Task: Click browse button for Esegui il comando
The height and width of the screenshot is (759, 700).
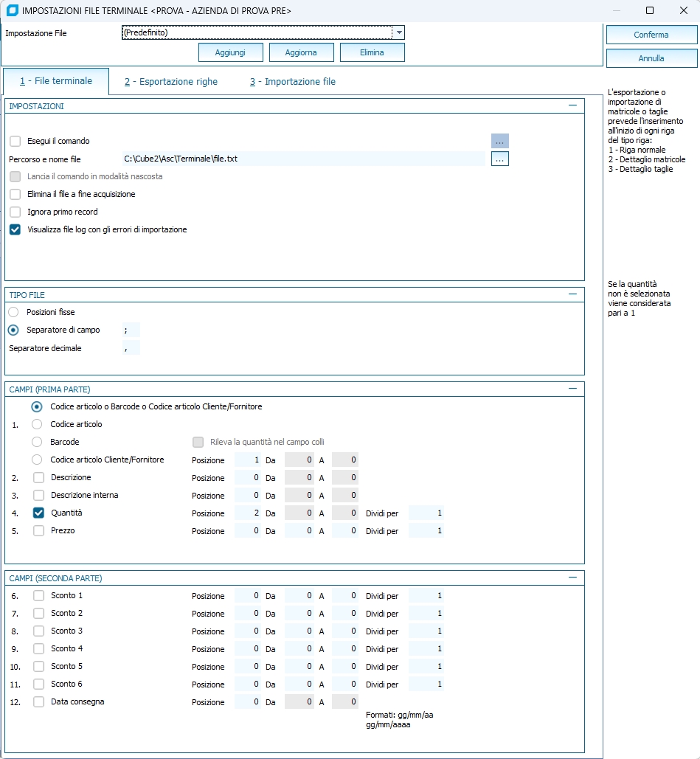Action: click(500, 141)
